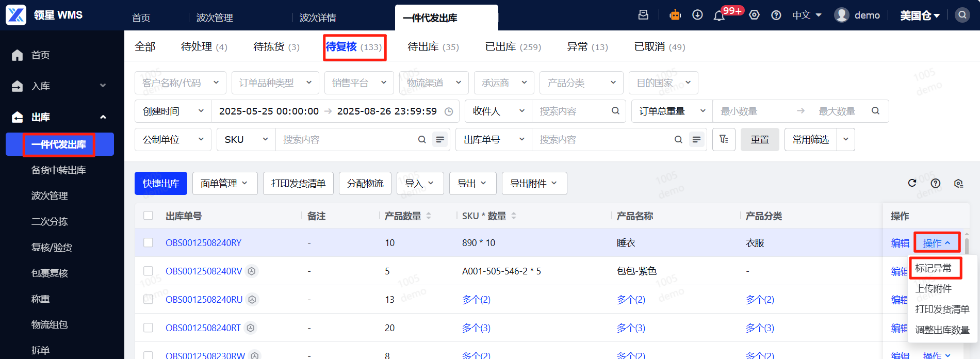Check the box for order OBS0012508240RY
This screenshot has width=980, height=359.
(148, 242)
